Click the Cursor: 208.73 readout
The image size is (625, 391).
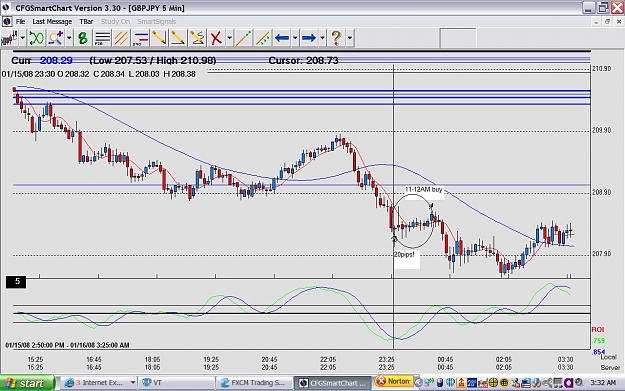click(303, 61)
